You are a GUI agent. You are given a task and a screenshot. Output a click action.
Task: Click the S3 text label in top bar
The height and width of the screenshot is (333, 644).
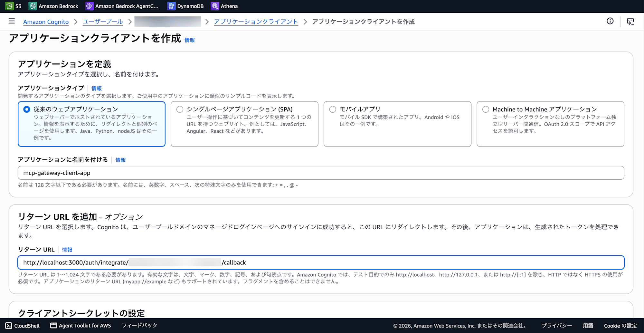18,6
